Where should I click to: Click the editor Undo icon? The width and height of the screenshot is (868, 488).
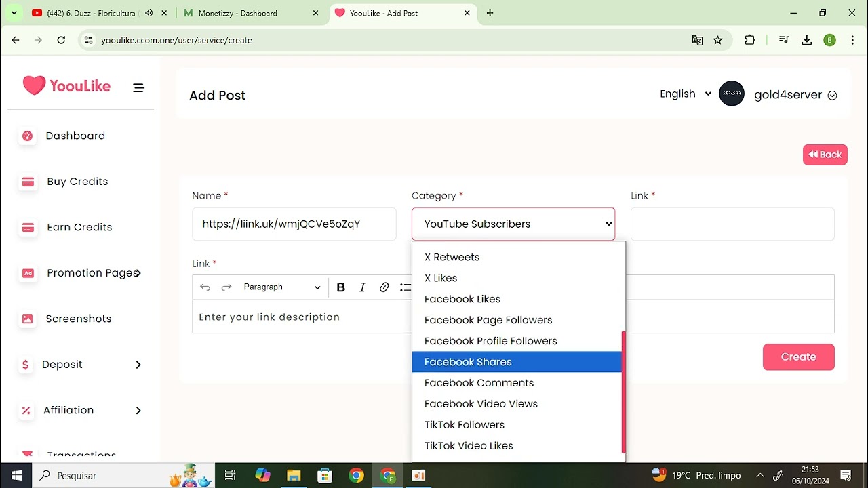tap(205, 287)
